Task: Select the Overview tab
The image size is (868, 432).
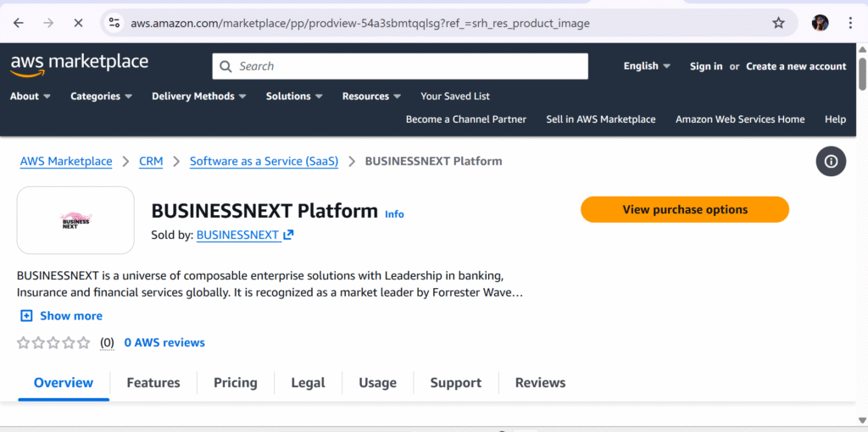Action: 64,383
